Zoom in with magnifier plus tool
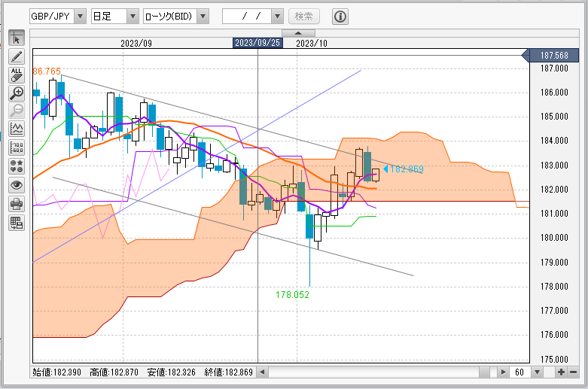The height and width of the screenshot is (389, 588). tap(17, 93)
